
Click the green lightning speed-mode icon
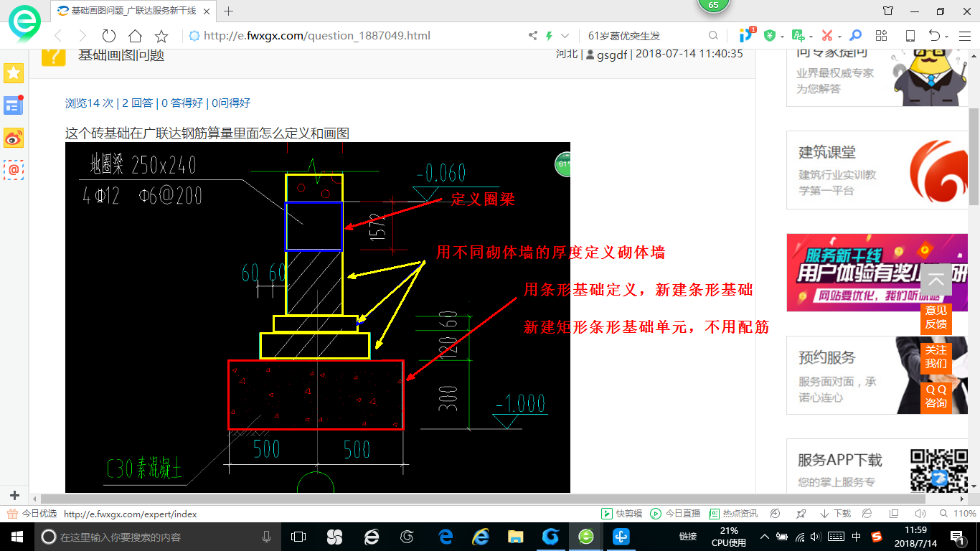[x=550, y=35]
